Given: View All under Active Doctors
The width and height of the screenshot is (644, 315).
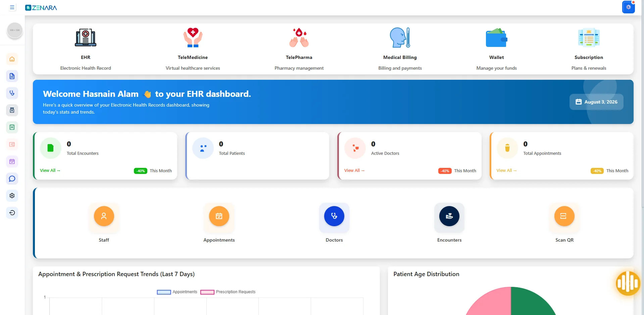Looking at the screenshot, I should 354,170.
